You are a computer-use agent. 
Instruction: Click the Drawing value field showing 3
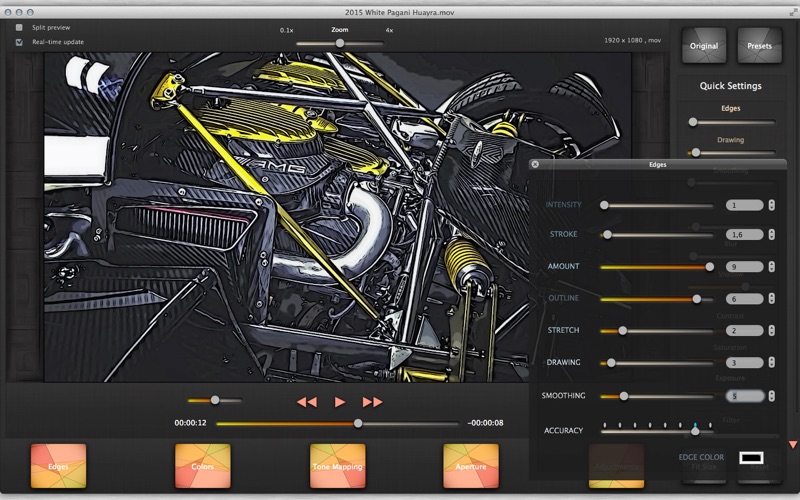744,363
